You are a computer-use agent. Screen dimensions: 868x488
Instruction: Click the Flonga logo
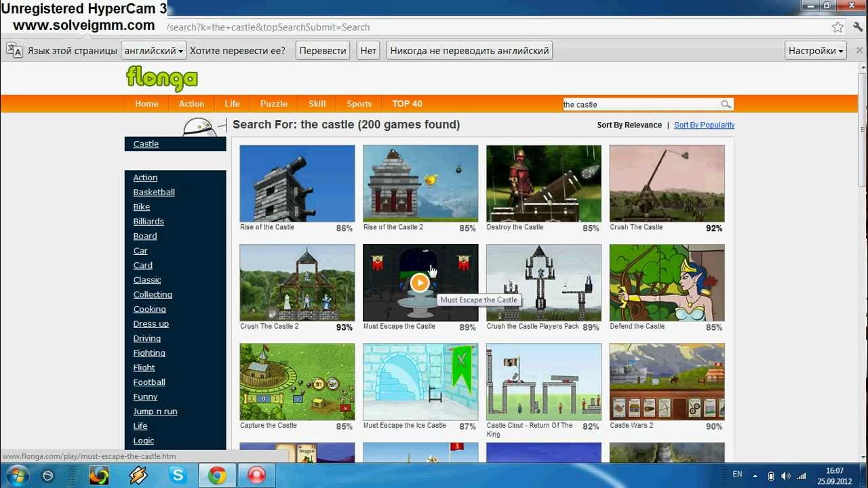click(162, 78)
